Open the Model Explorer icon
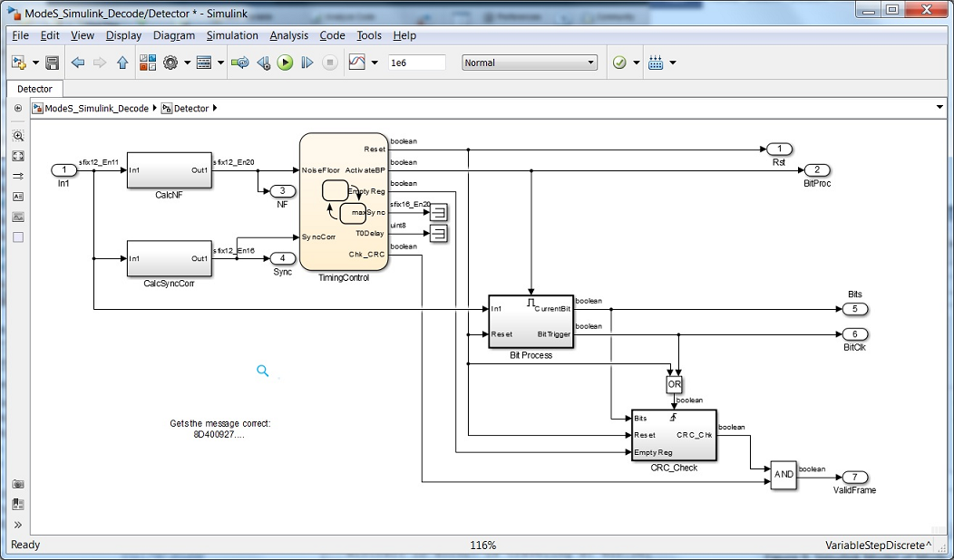This screenshot has width=954, height=560. point(204,63)
